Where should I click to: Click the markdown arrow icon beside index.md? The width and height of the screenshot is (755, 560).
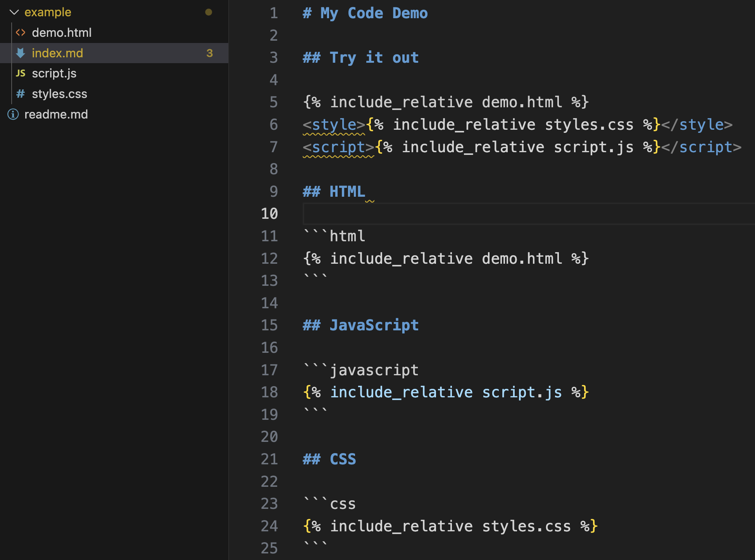click(21, 53)
